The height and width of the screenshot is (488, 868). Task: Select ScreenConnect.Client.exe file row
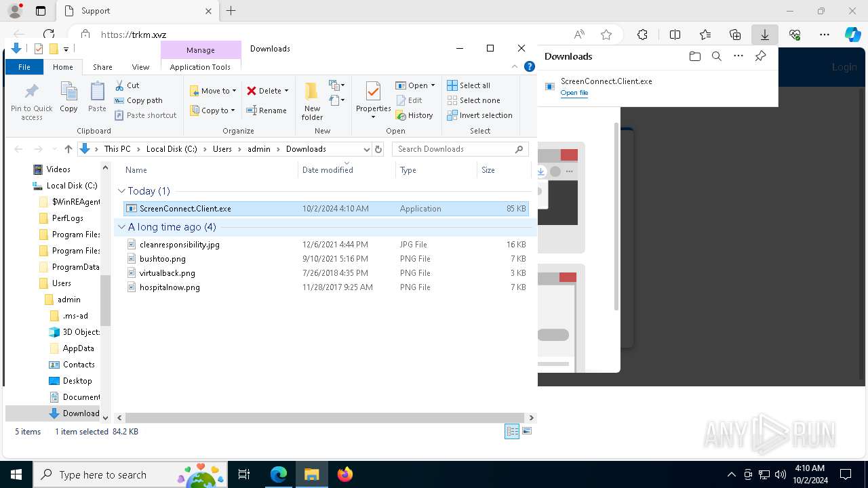[327, 209]
